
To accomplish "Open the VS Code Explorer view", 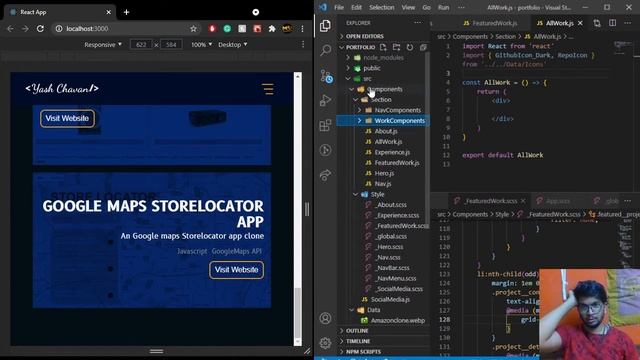I will [325, 26].
